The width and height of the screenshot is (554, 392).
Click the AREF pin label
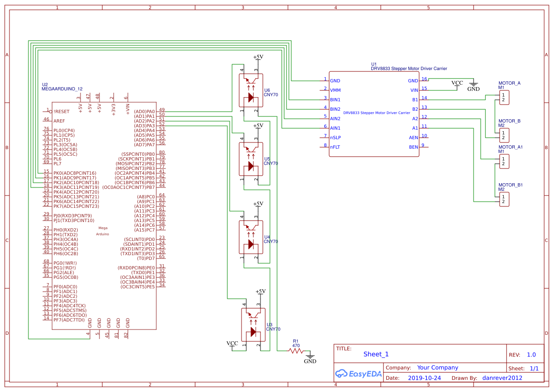[59, 121]
